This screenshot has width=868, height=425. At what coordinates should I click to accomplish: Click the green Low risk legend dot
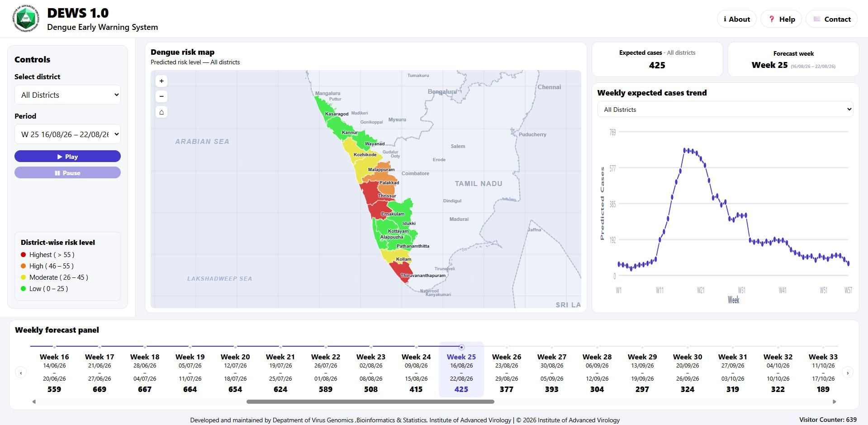pyautogui.click(x=24, y=289)
